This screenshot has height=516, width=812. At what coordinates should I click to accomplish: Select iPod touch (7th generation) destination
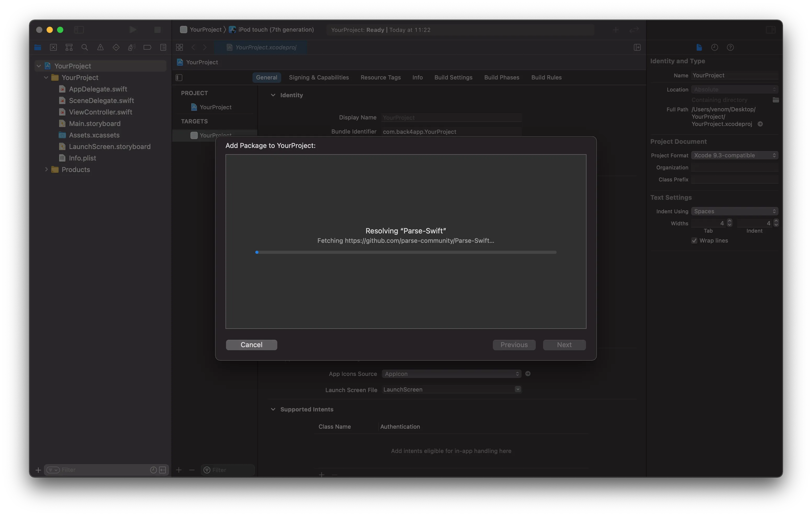click(x=272, y=30)
